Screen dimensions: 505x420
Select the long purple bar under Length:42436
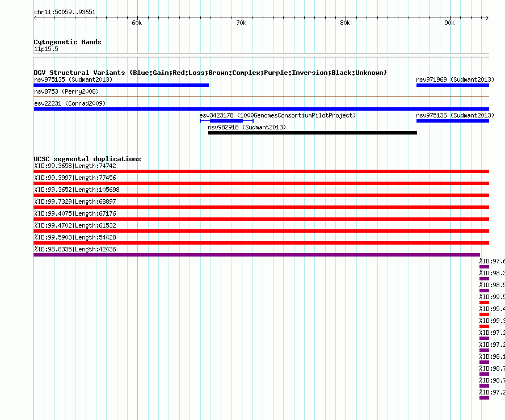256,255
